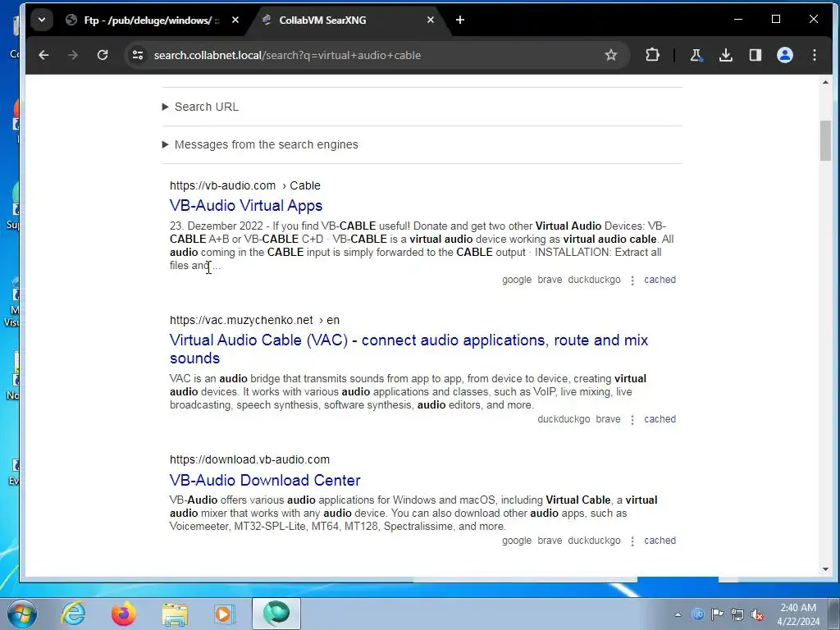Open cached link for Virtual Audio Cable result
The image size is (840, 630).
click(x=660, y=419)
